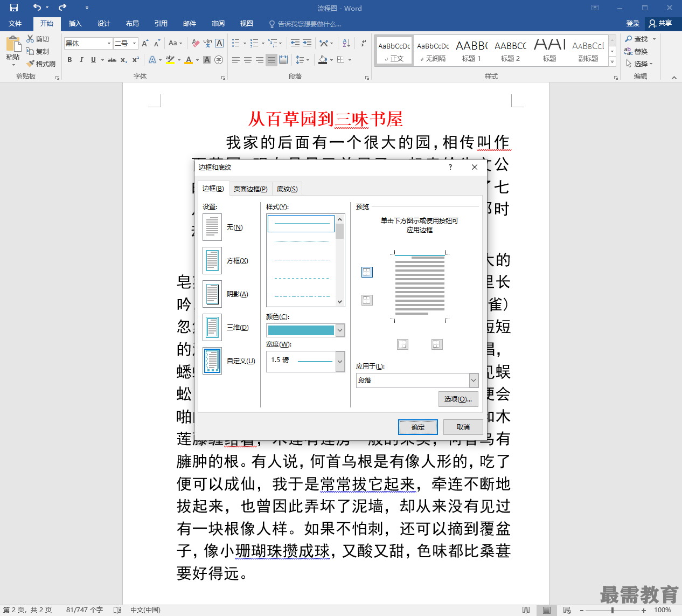Image resolution: width=682 pixels, height=616 pixels.
Task: Toggle Underline formatting
Action: point(93,60)
